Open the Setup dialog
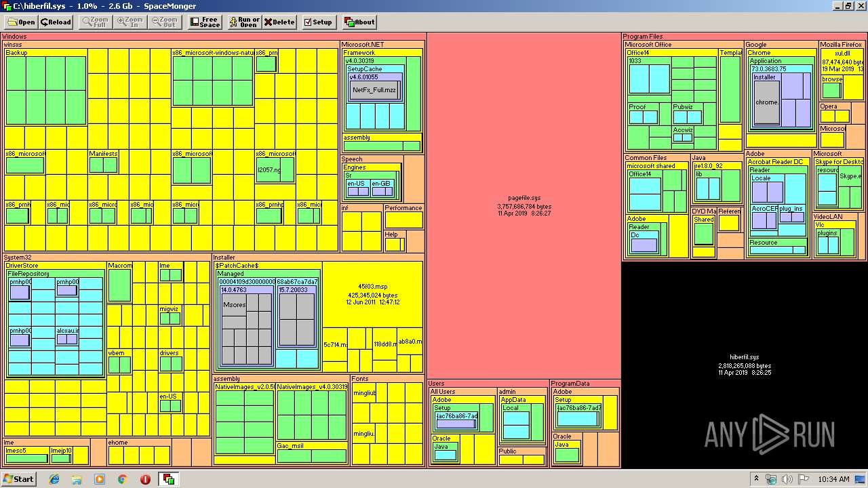The image size is (868, 488). 318,22
